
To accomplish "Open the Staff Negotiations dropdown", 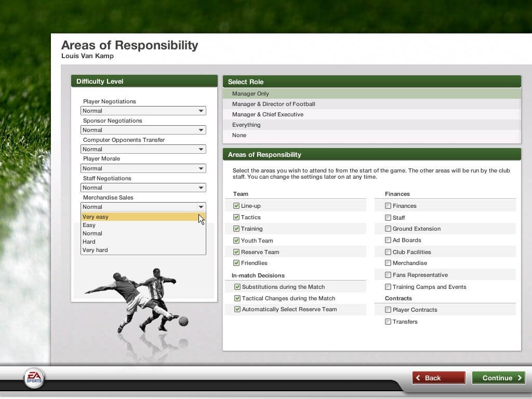I will click(x=143, y=188).
